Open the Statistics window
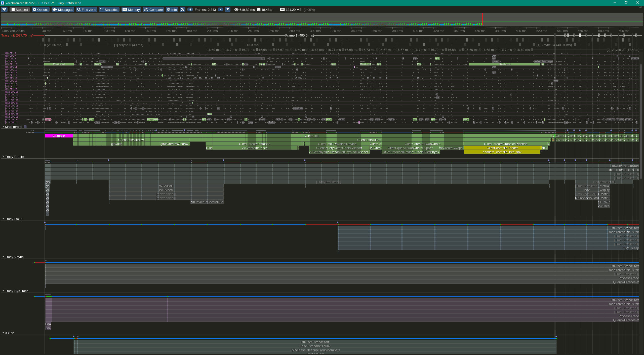 [109, 10]
